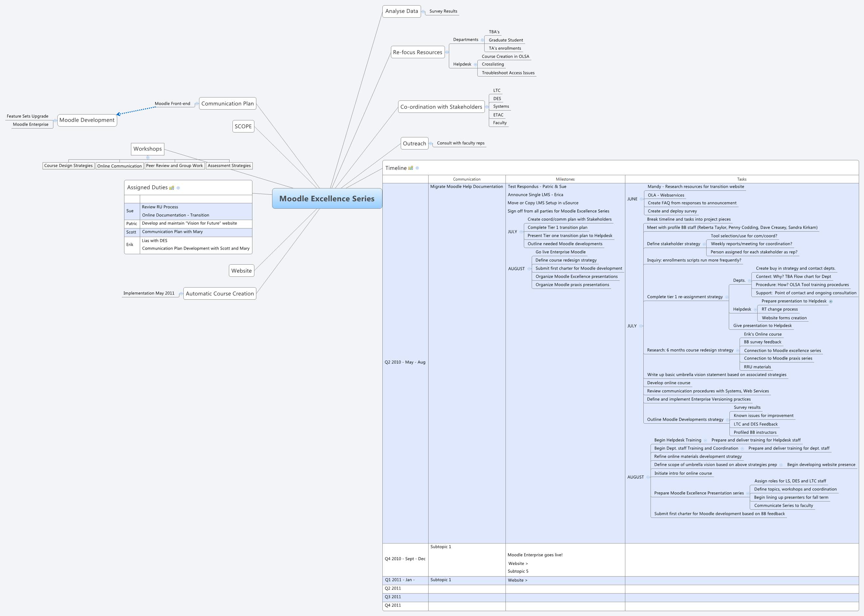Collapse the Timeline topic with its minus control
Screen dimensions: 864x616
[x=417, y=168]
